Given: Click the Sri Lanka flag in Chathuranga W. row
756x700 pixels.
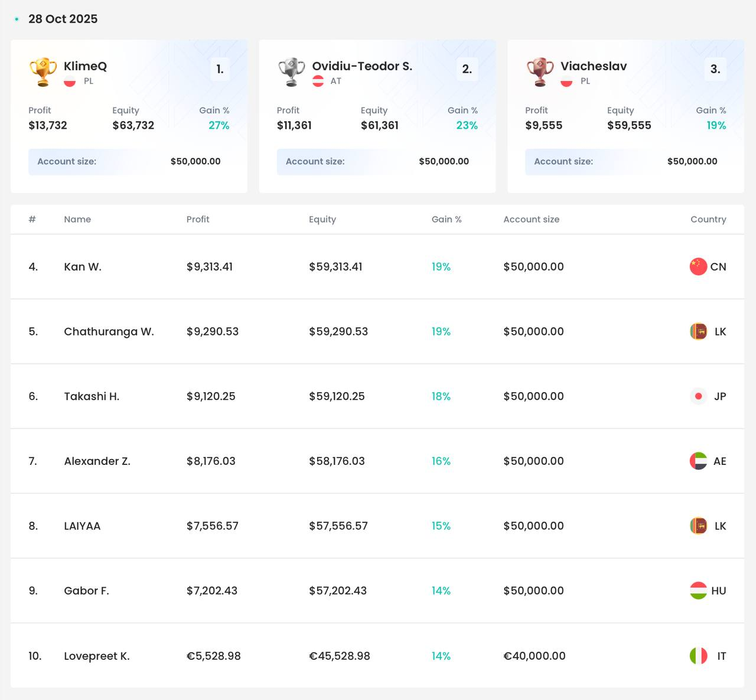Looking at the screenshot, I should click(x=698, y=331).
